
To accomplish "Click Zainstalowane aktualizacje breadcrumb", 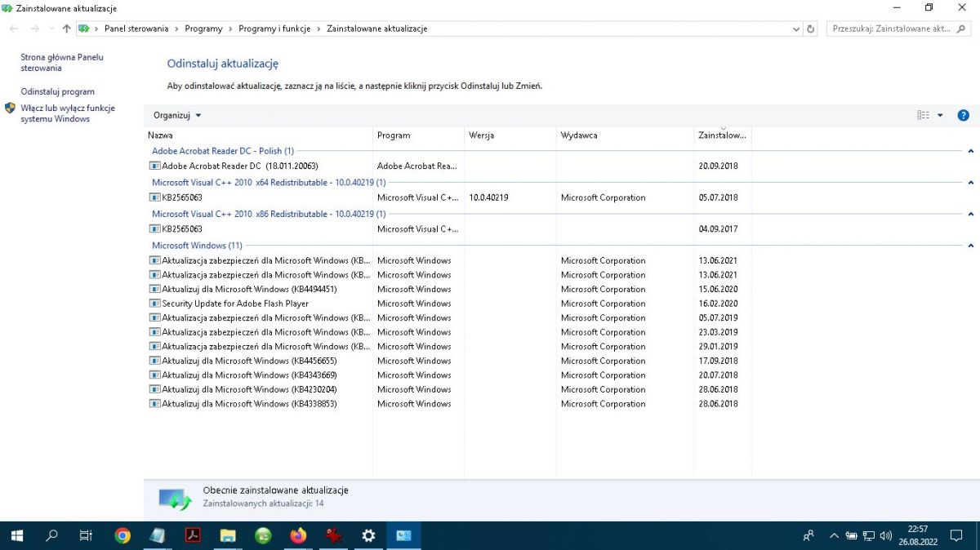I will [377, 29].
